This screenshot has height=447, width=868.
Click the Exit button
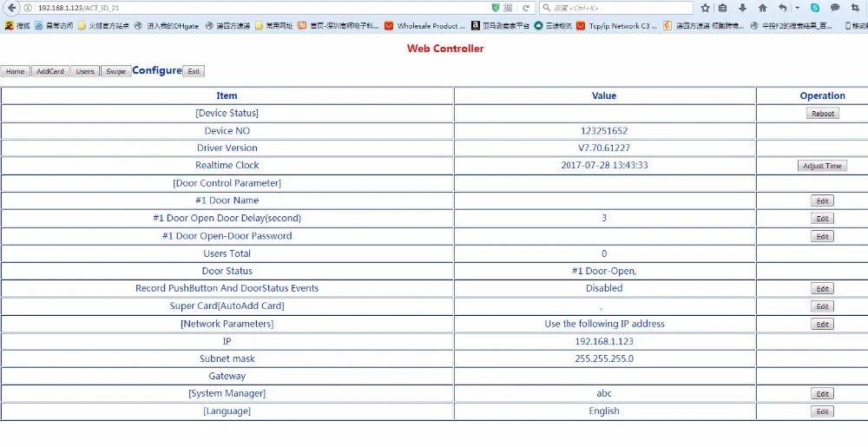click(x=194, y=71)
